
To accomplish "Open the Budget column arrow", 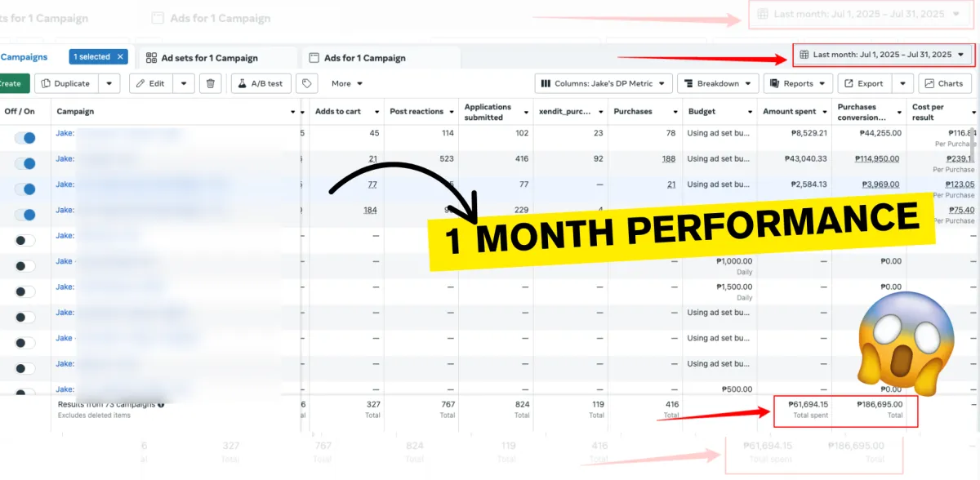I will pos(751,112).
